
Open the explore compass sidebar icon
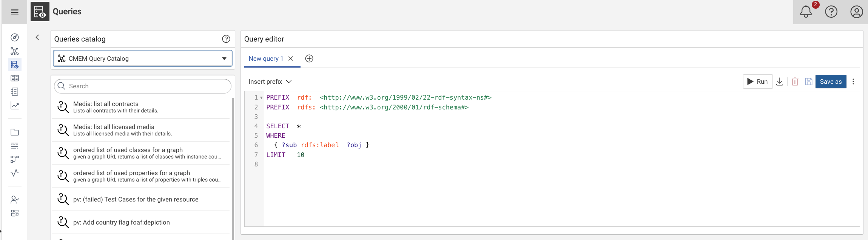[x=15, y=37]
